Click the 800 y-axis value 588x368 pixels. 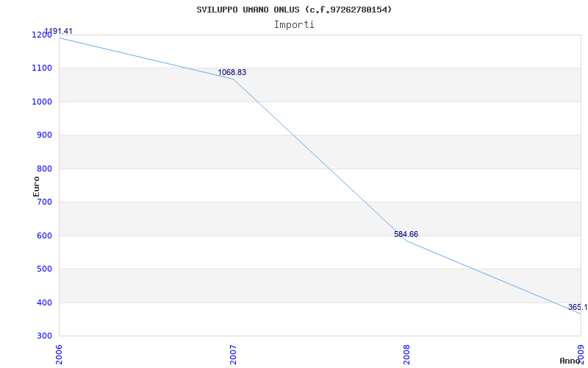44,169
